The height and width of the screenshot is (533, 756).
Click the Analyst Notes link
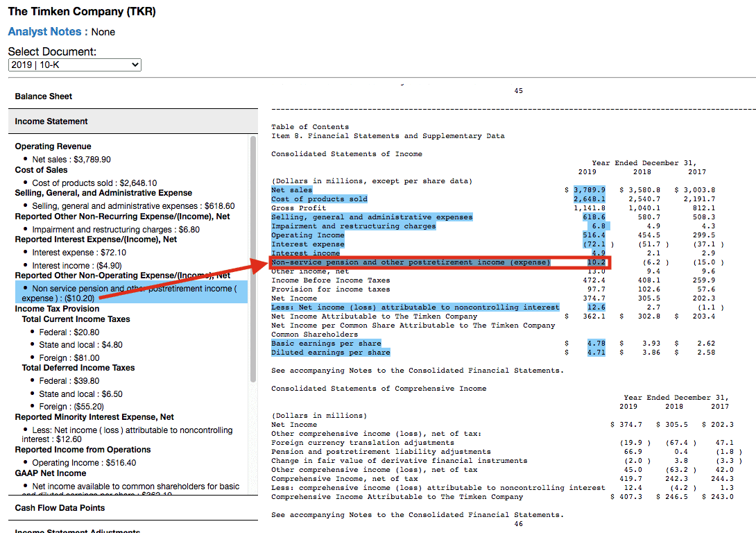tap(45, 32)
